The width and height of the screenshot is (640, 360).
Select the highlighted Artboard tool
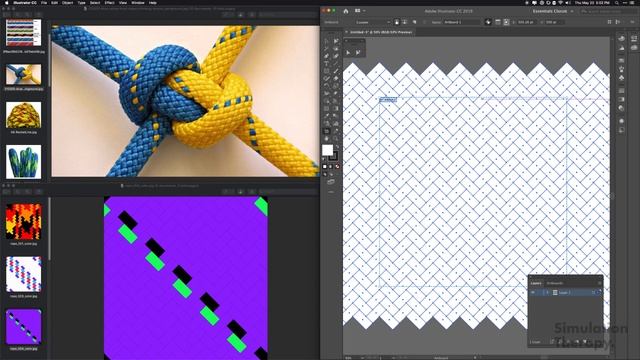pyautogui.click(x=327, y=131)
